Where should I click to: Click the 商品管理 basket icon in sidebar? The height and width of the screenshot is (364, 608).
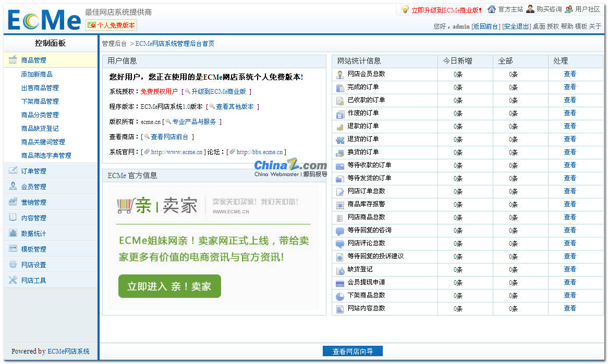pos(13,60)
